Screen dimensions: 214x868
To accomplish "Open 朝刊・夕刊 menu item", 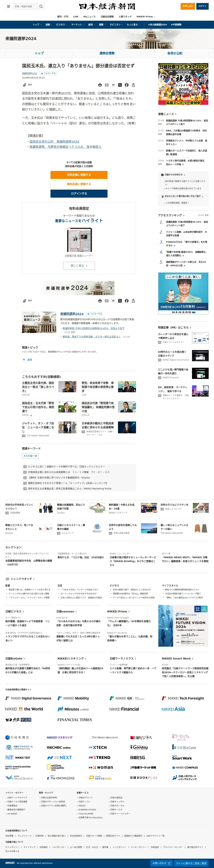I will (x=63, y=17).
